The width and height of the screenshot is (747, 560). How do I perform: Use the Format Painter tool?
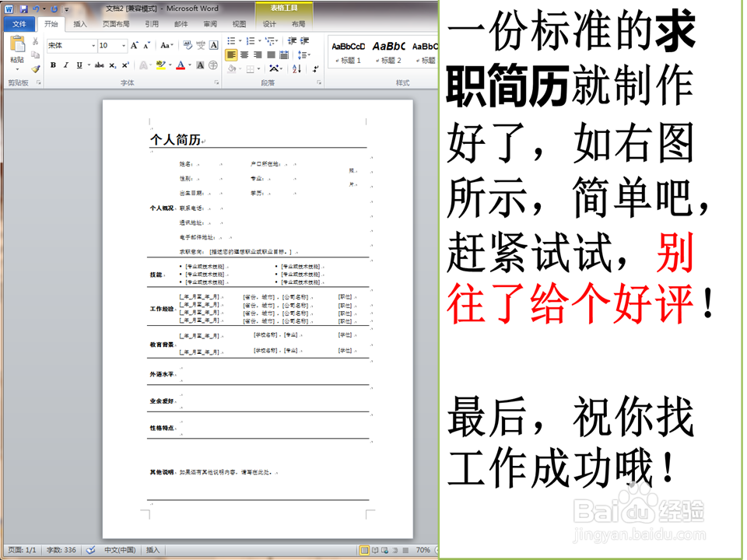point(35,68)
